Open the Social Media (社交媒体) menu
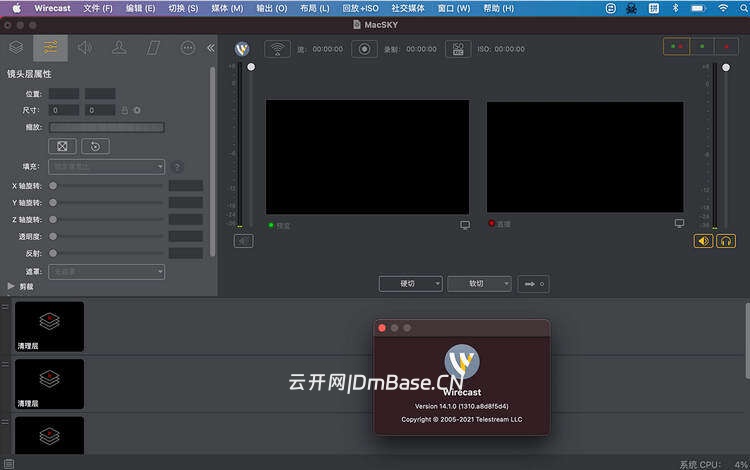 (x=408, y=8)
